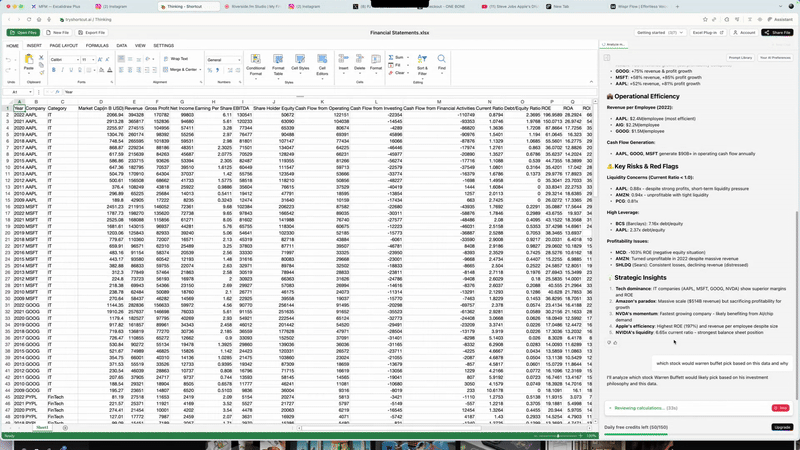Toggle the Wrap Text option

coord(177,59)
